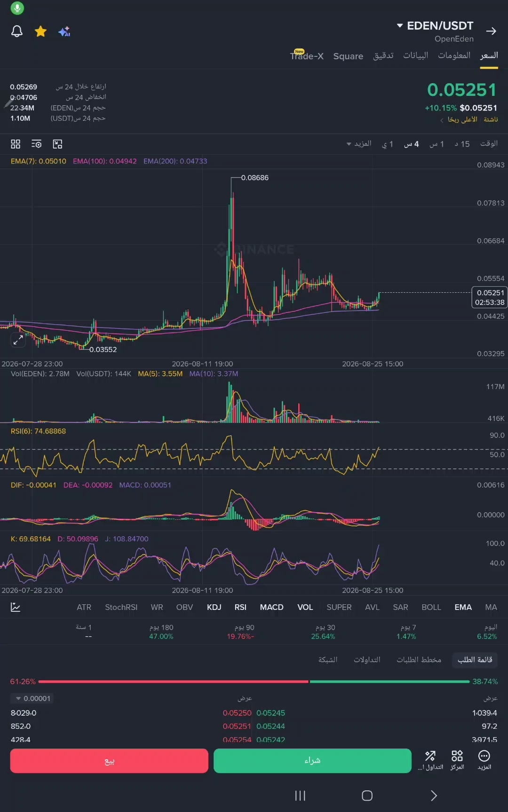Tap the buy/sell ratio bar
The image size is (508, 812).
pos(254,681)
